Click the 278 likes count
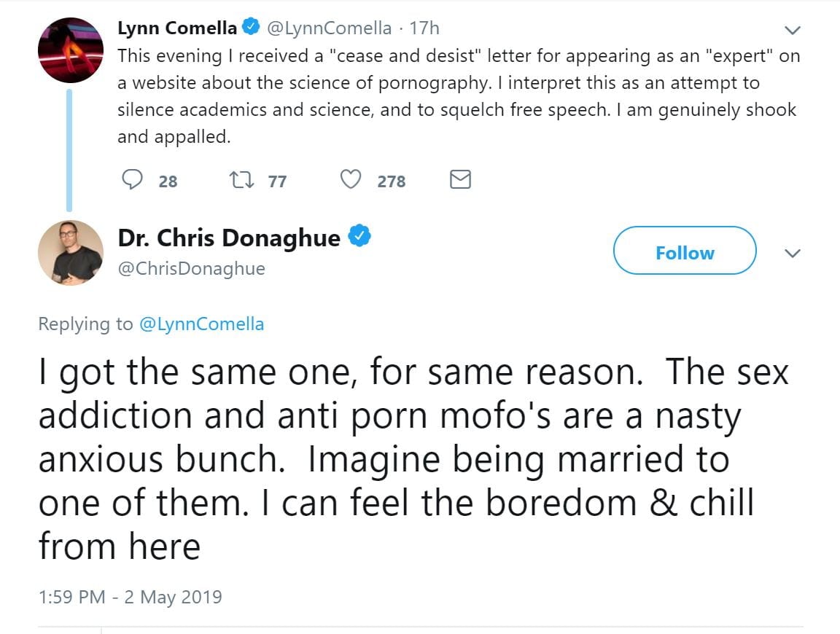 tap(392, 181)
